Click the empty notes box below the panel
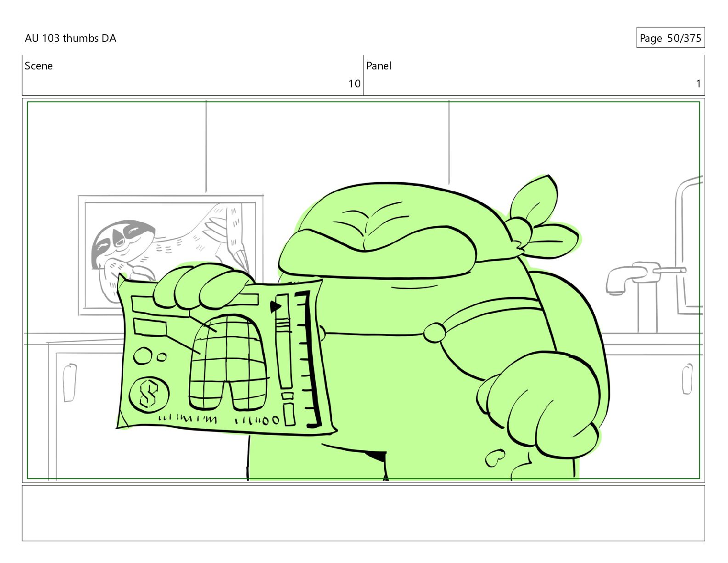The image size is (728, 563). coord(364,513)
